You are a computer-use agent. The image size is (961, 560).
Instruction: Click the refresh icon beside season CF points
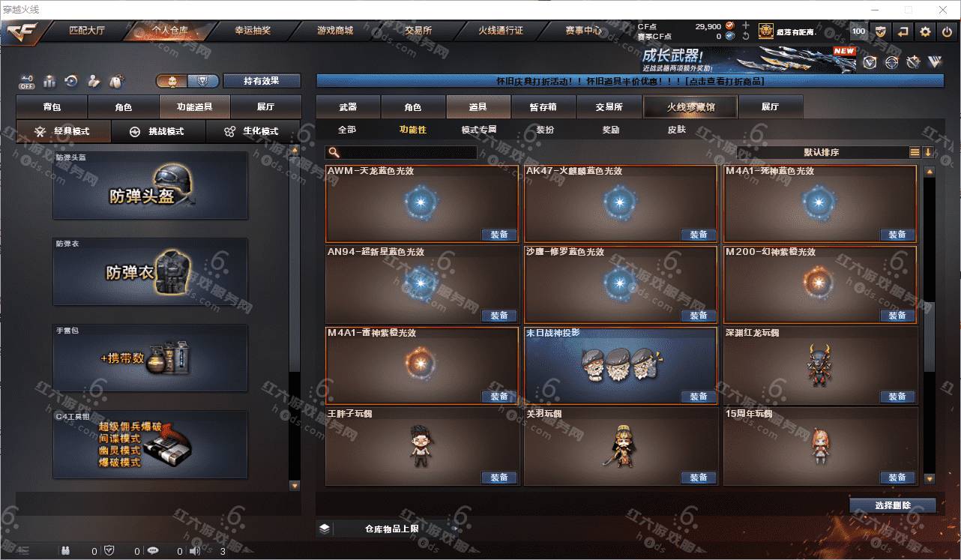[x=745, y=36]
